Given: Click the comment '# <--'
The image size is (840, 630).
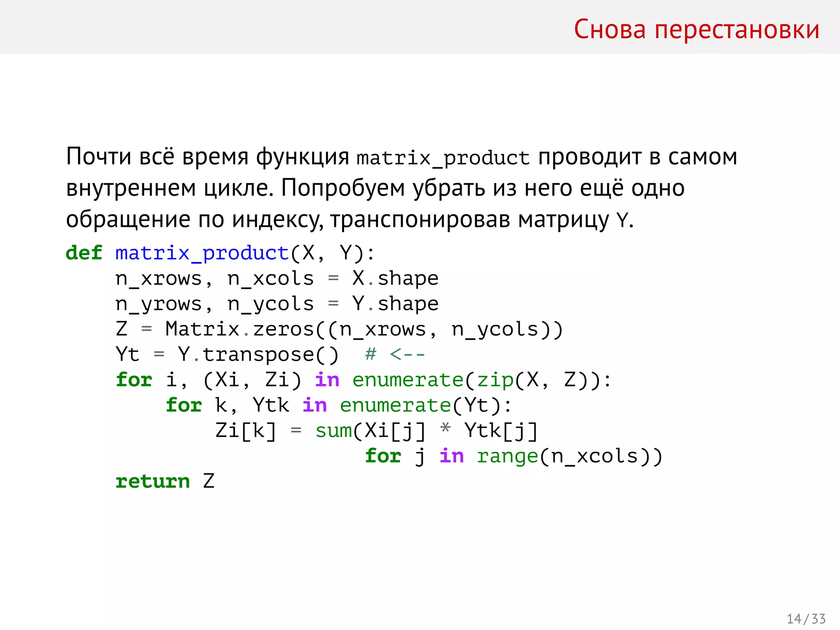Looking at the screenshot, I should click(x=395, y=354).
